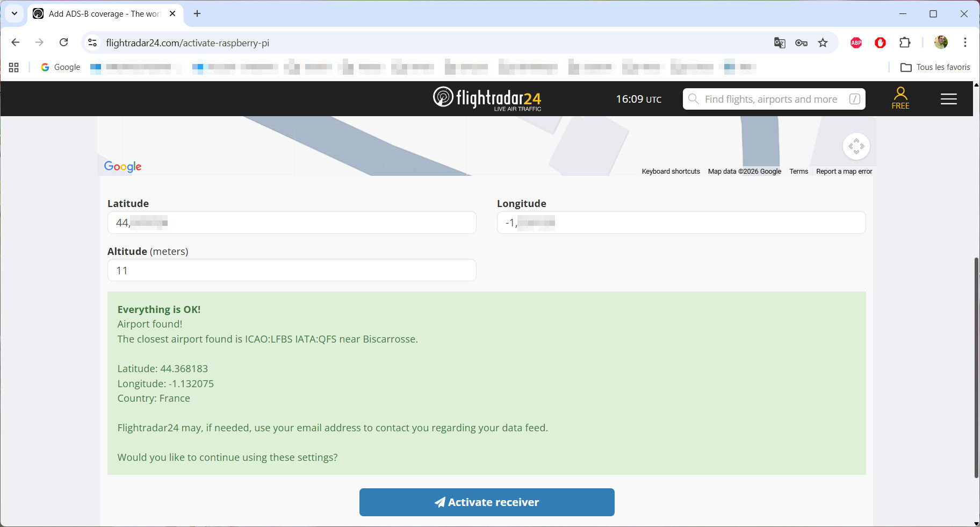
Task: Click the 16:09 UTC clock
Action: click(638, 99)
